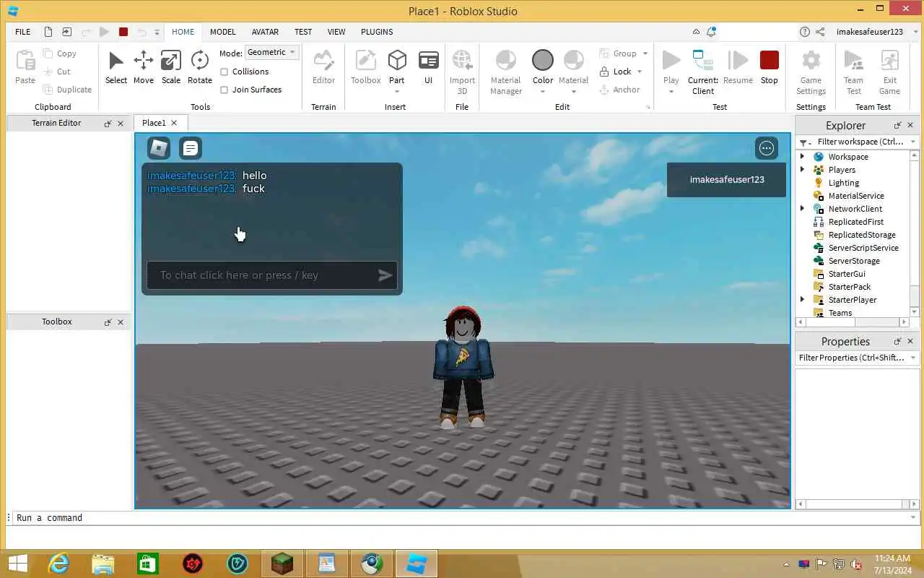
Task: Click the share collaborate icon
Action: [820, 32]
